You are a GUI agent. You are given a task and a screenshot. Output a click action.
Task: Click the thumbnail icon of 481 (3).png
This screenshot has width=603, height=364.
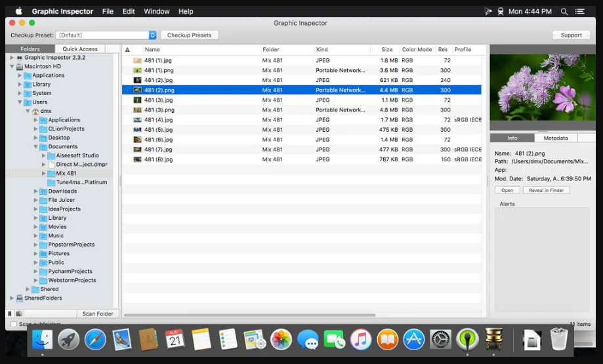click(137, 110)
